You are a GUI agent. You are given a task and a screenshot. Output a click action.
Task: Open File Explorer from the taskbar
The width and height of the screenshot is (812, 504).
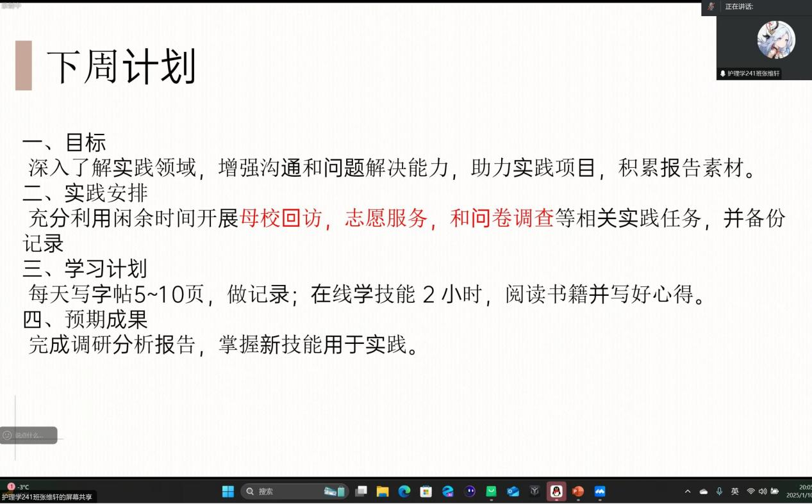(383, 491)
